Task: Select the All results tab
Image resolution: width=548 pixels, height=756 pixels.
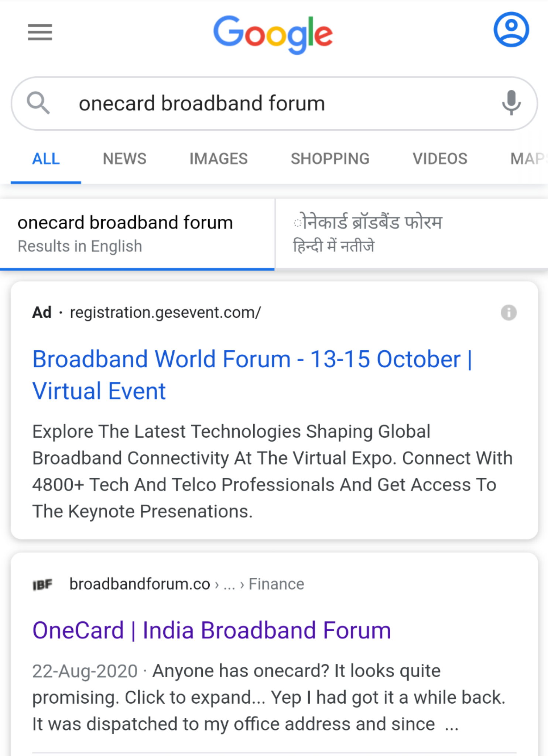Action: tap(46, 159)
